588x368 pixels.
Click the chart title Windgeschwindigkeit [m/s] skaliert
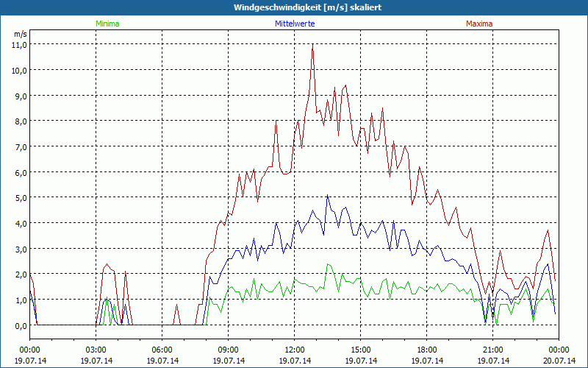pos(307,7)
